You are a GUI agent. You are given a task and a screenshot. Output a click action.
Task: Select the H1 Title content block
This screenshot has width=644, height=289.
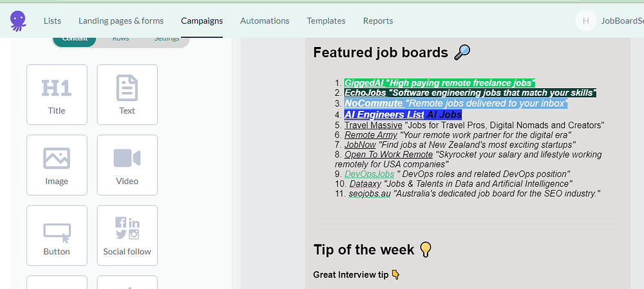[57, 95]
